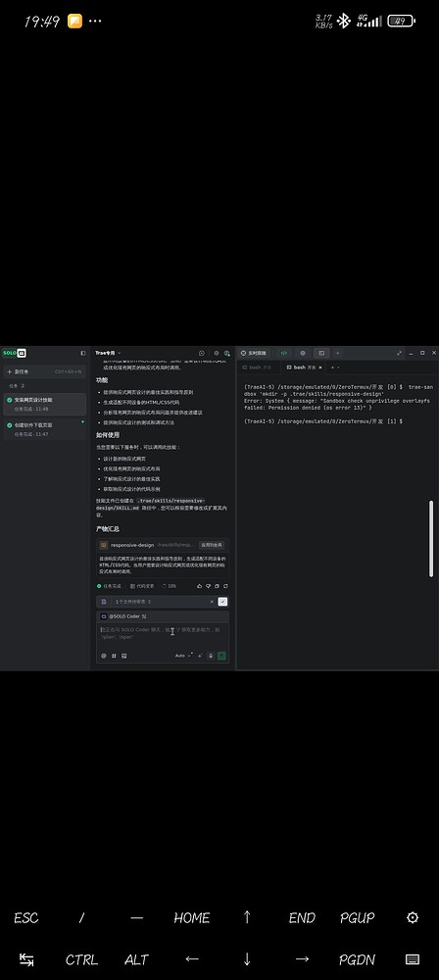Close the active bash 开发 tab
This screenshot has height=980, width=439.
(320, 367)
